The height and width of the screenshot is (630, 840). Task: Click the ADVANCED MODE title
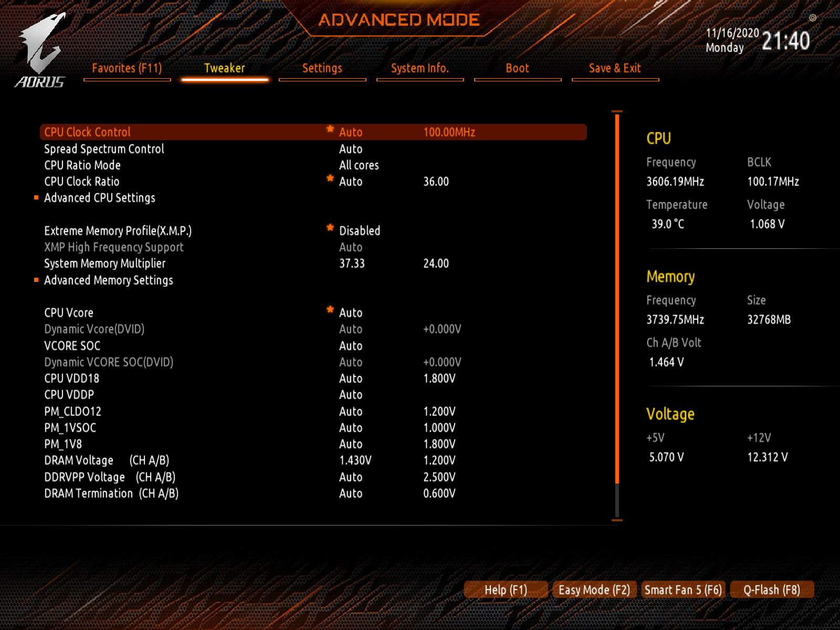399,20
